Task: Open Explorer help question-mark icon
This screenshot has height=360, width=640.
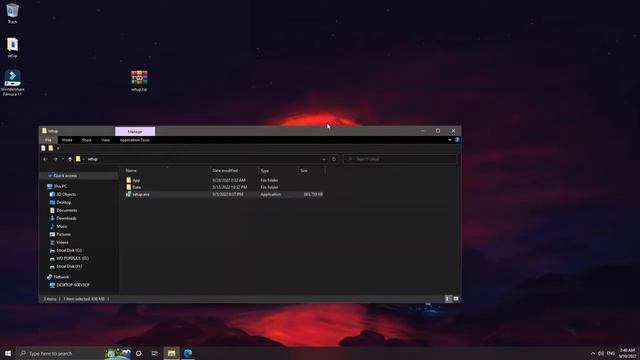Action: (457, 140)
